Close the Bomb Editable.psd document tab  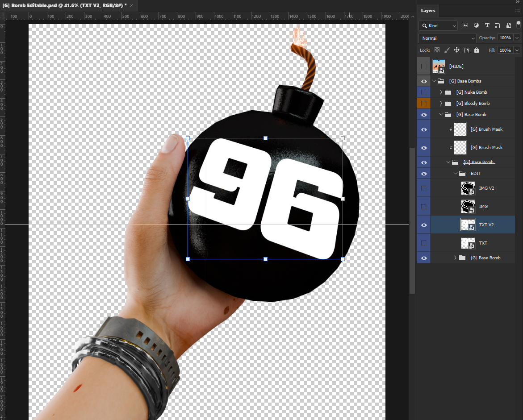coord(132,5)
